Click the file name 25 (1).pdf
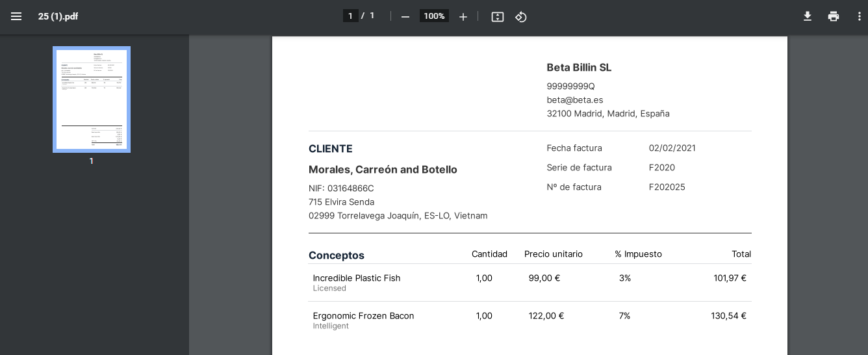868x355 pixels. coord(58,16)
